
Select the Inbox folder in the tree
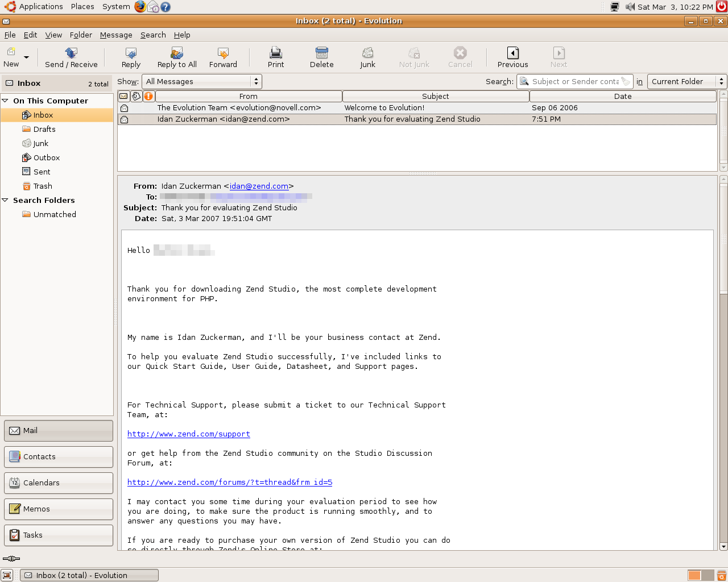tap(57, 115)
